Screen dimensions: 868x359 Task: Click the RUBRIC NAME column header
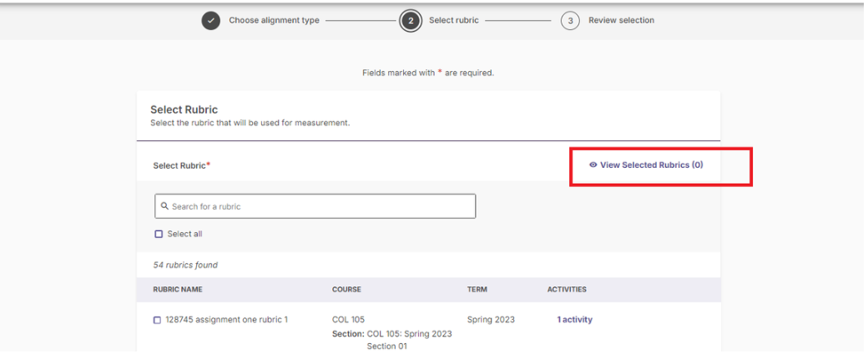click(177, 290)
